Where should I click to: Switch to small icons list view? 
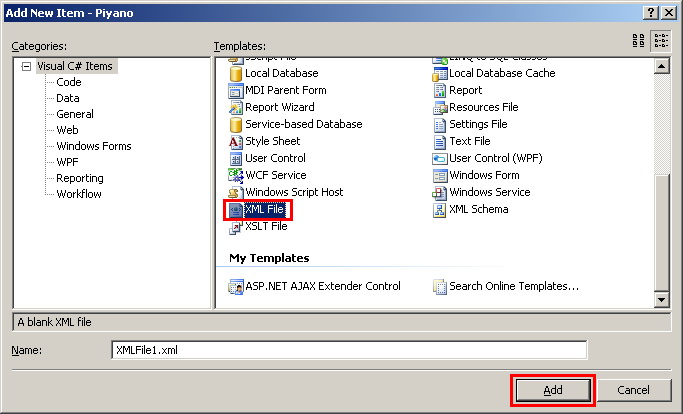[661, 40]
